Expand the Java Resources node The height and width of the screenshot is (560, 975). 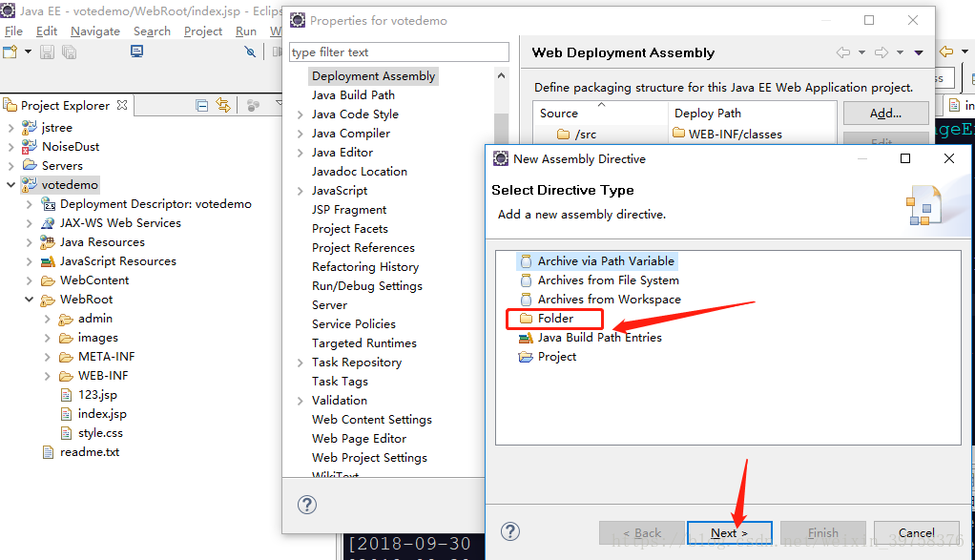(x=29, y=242)
